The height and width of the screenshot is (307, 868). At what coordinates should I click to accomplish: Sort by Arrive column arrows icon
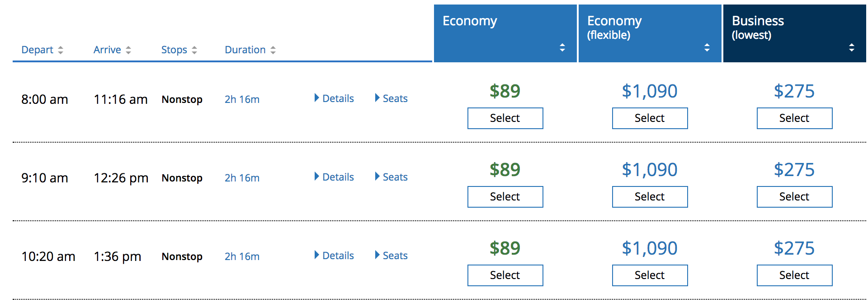pos(128,50)
